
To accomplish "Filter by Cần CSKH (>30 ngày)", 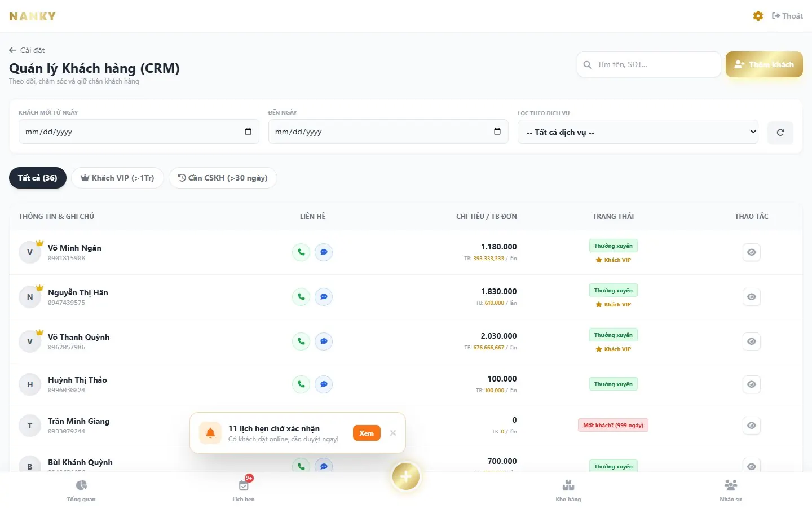I will click(x=223, y=178).
